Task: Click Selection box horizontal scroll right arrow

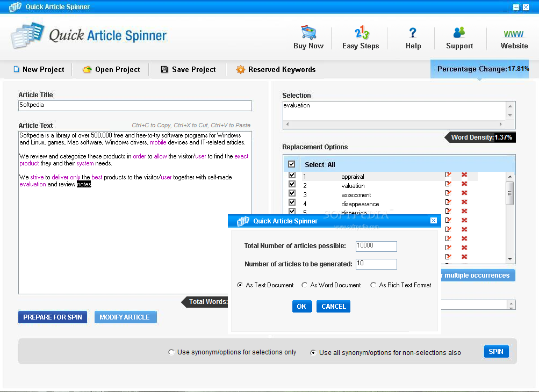Action: tap(501, 125)
